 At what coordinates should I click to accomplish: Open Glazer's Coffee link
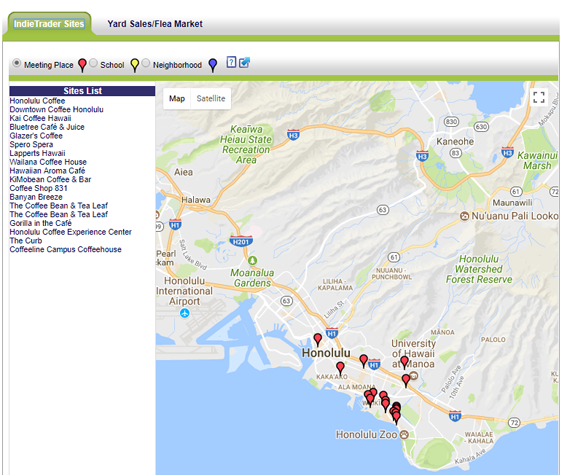click(36, 136)
